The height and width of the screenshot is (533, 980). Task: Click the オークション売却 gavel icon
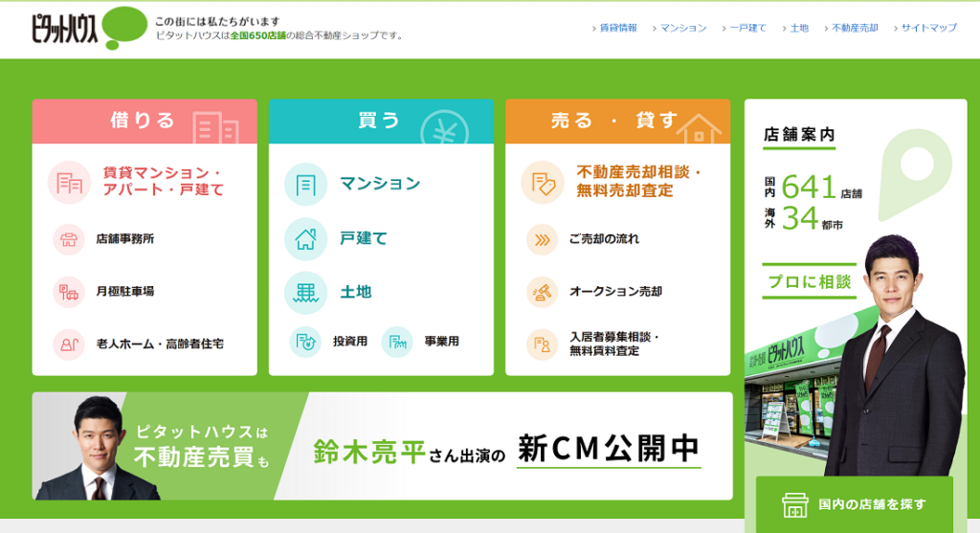(542, 292)
